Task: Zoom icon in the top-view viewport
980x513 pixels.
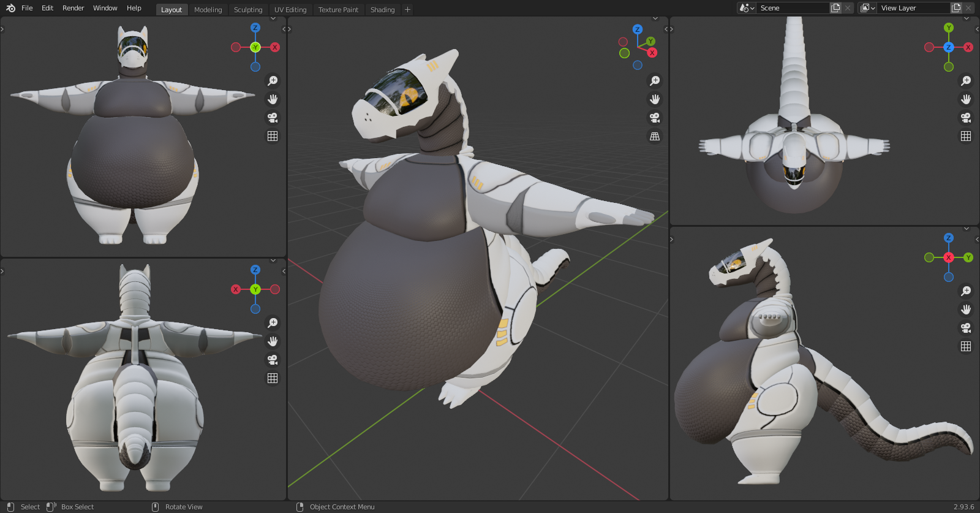Action: [966, 81]
